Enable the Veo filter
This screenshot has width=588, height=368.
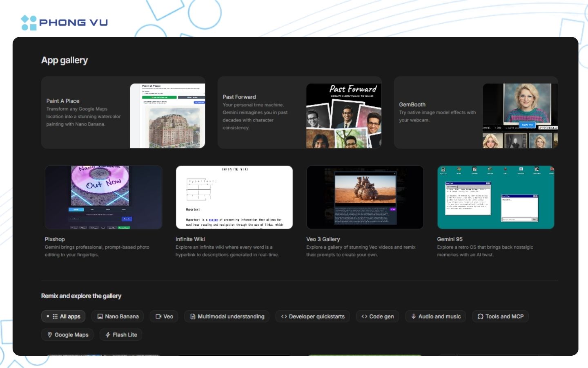[x=163, y=316]
